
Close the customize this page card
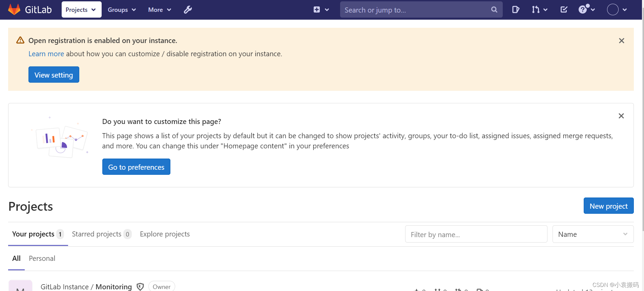pyautogui.click(x=621, y=116)
